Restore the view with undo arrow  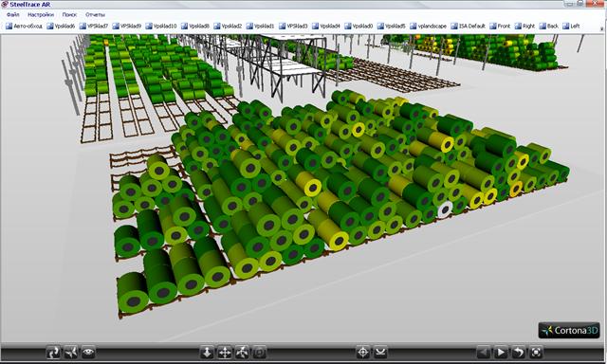pos(519,353)
